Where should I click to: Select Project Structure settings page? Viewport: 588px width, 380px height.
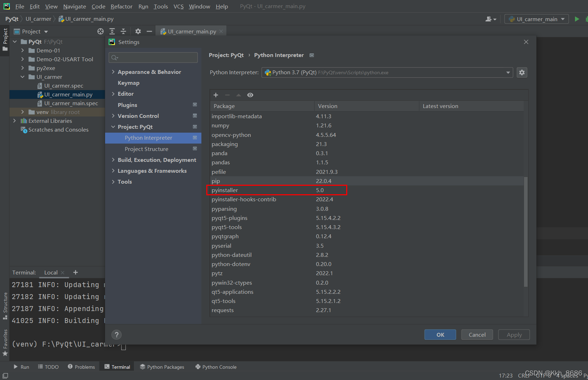pyautogui.click(x=147, y=149)
